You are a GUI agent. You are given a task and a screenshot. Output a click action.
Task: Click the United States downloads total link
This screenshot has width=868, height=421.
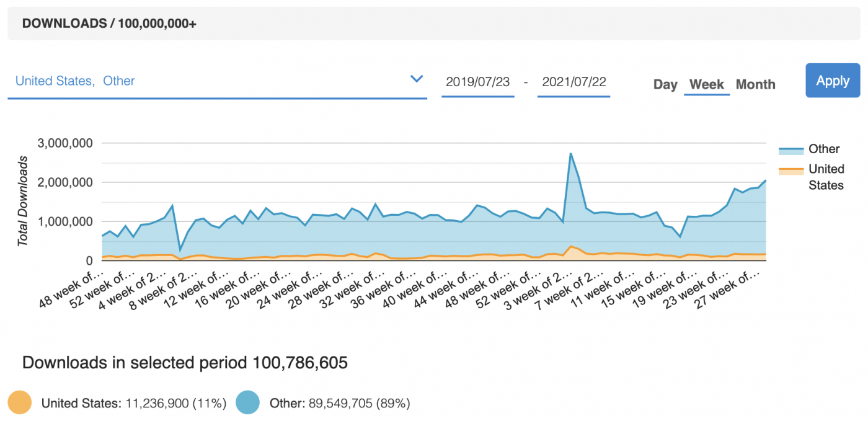(x=134, y=403)
